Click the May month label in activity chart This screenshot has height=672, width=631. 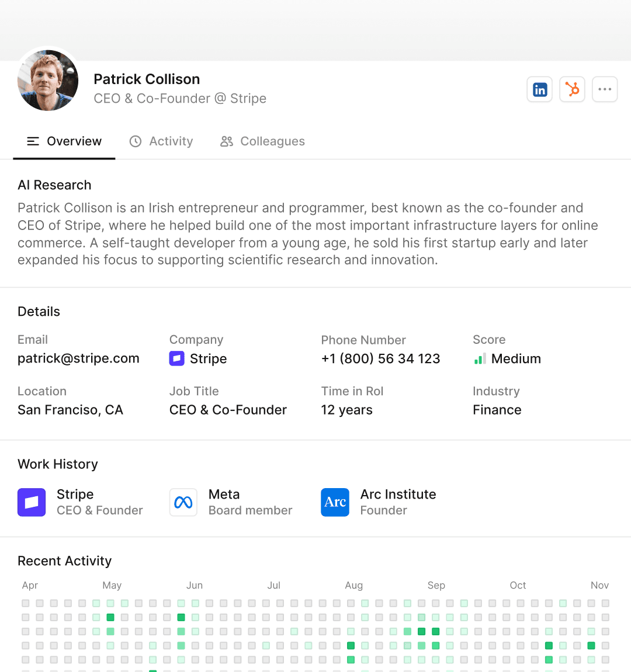coord(112,586)
